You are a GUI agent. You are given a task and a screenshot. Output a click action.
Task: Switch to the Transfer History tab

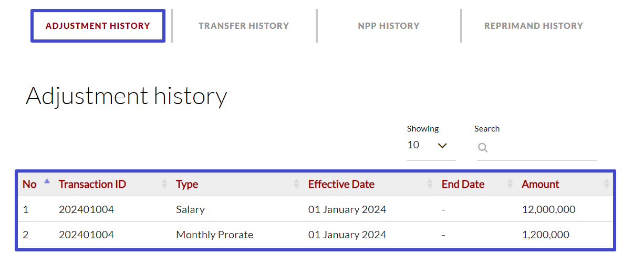point(244,26)
